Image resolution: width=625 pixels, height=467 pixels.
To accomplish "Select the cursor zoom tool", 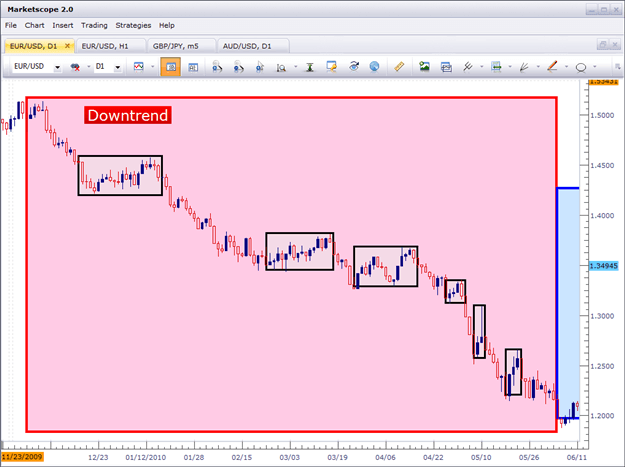I will click(x=260, y=67).
